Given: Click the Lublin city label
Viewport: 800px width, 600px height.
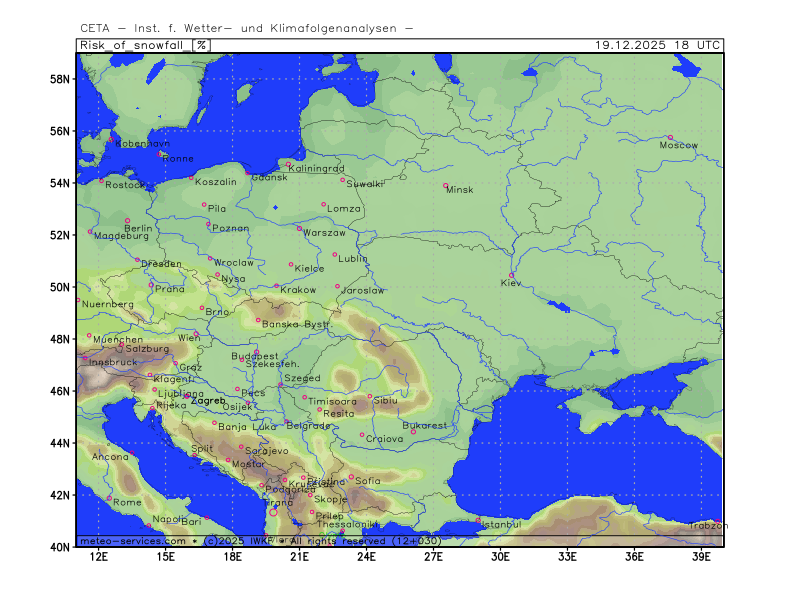Looking at the screenshot, I should pyautogui.click(x=353, y=258).
